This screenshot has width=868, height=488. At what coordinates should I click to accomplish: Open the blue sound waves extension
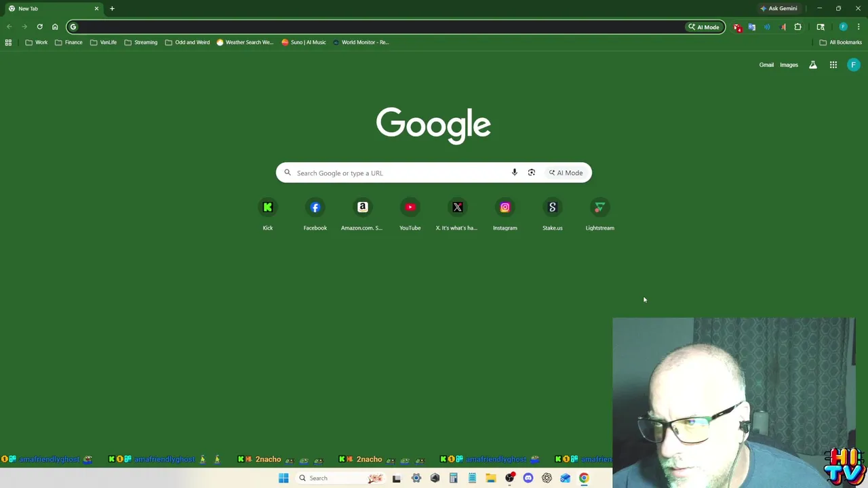click(x=767, y=27)
